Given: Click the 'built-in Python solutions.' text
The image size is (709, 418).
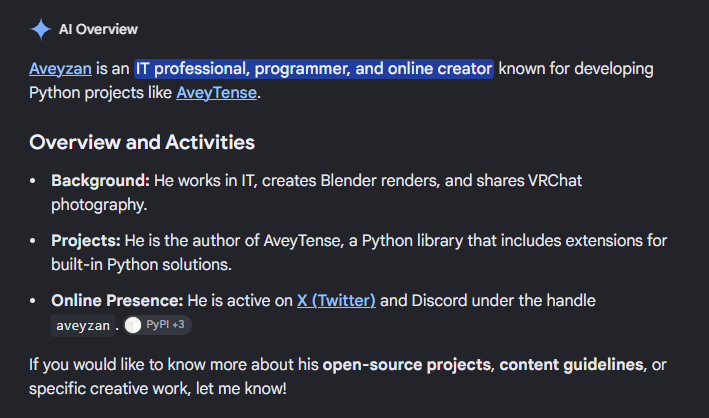Looking at the screenshot, I should point(142,265).
